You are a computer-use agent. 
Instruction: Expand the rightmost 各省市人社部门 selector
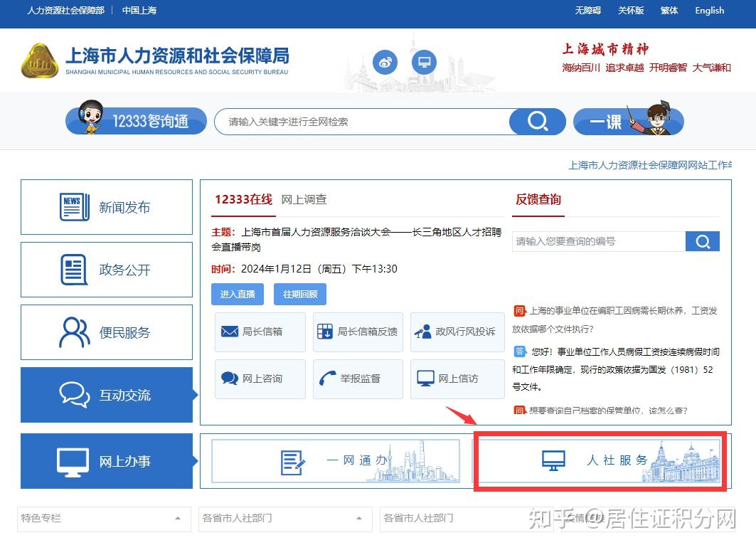(x=466, y=520)
